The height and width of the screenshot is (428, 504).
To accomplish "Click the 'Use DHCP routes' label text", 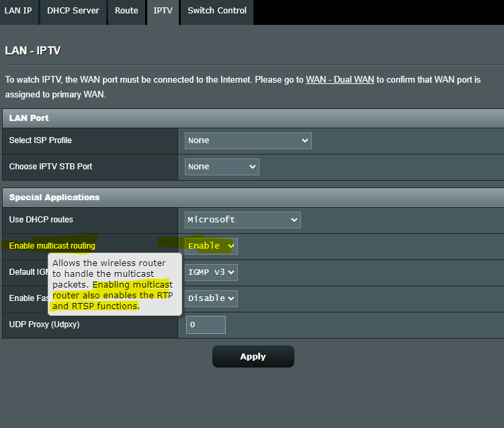I will tap(41, 220).
